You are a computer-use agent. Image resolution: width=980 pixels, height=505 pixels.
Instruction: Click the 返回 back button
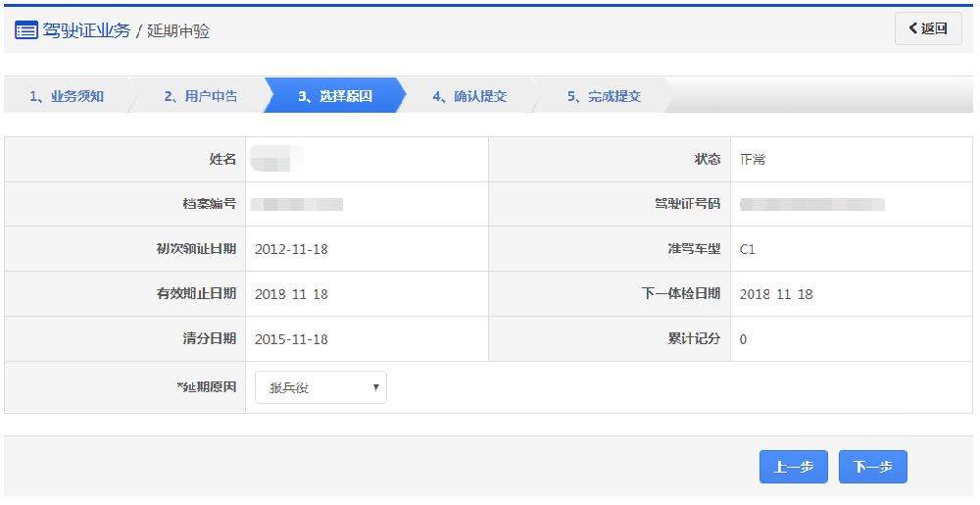[x=928, y=28]
